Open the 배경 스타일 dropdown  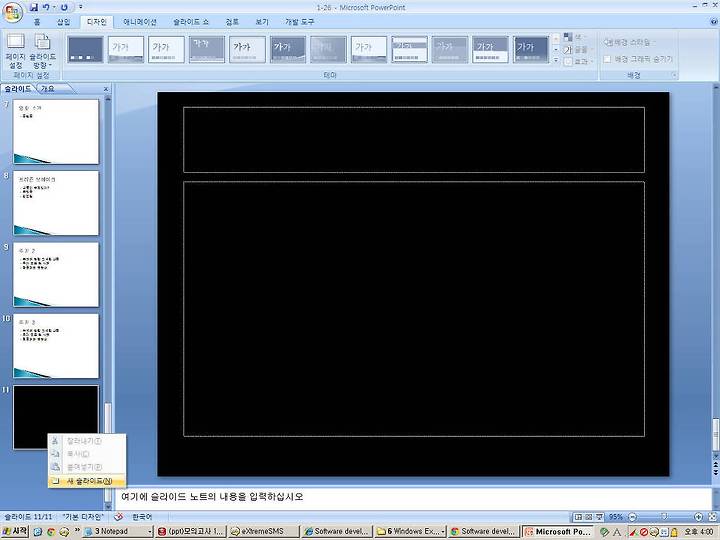tap(628, 42)
